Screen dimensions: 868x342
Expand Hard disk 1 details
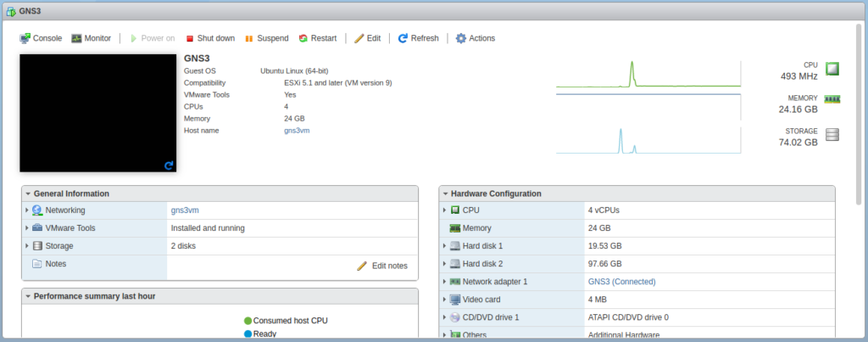click(444, 245)
